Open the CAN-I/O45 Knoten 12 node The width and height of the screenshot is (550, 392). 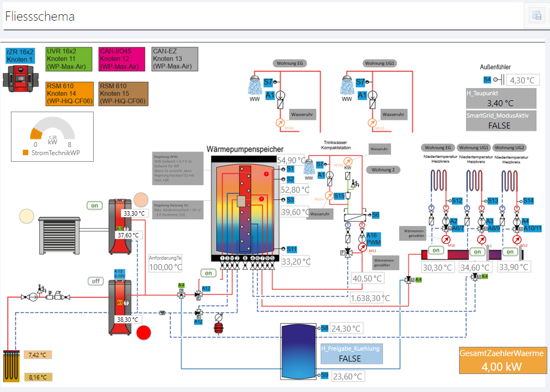121,59
